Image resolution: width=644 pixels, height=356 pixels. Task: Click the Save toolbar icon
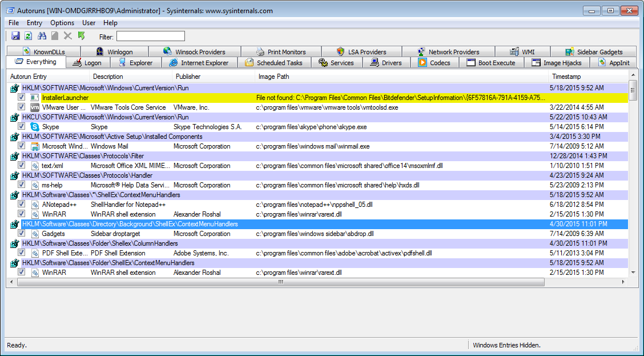[15, 36]
